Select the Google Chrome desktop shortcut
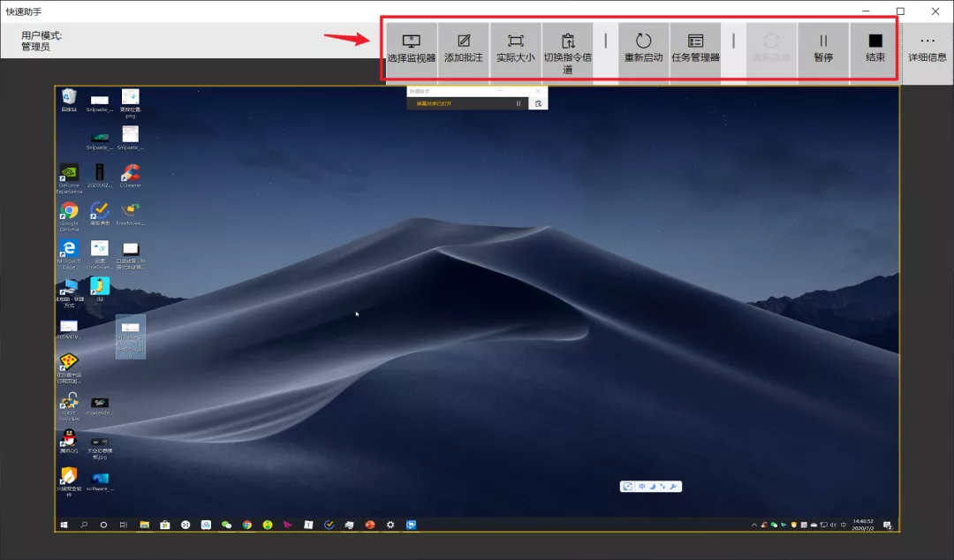Screen dimensions: 954x560 (69, 216)
